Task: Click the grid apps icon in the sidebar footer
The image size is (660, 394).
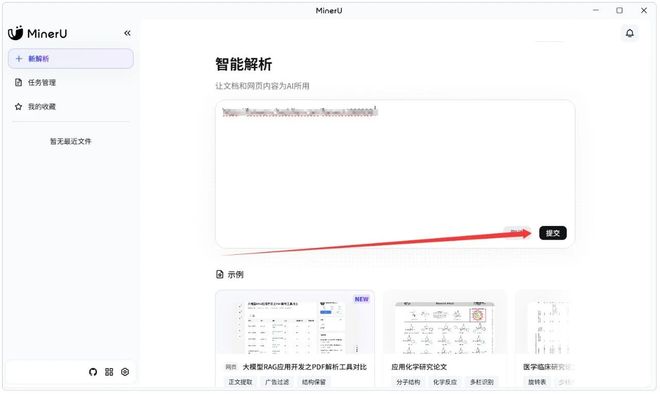Action: pyautogui.click(x=109, y=372)
